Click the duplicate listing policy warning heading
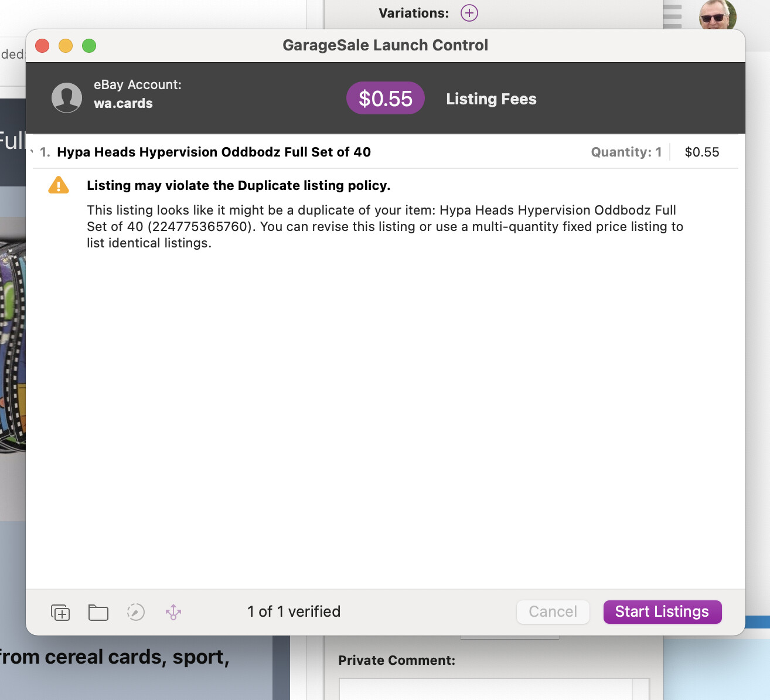Viewport: 770px width, 700px height. click(x=239, y=185)
